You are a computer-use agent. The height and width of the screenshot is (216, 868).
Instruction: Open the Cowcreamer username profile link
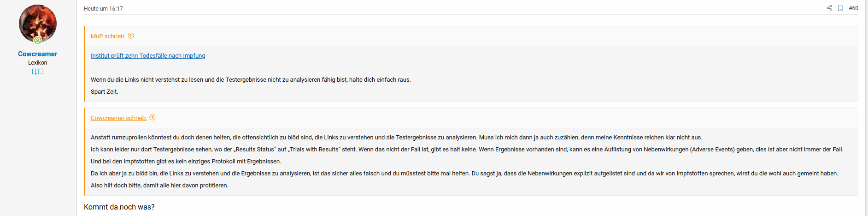click(x=38, y=54)
